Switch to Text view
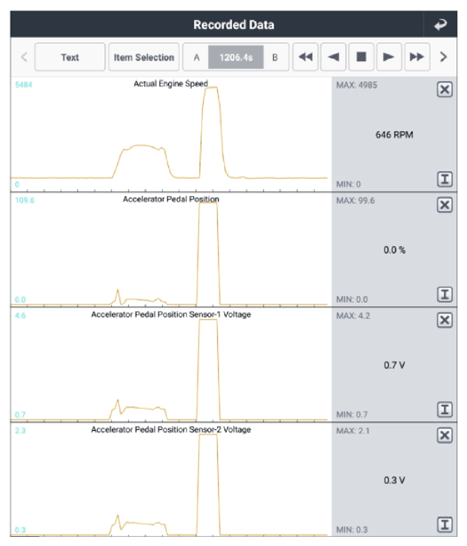 tap(70, 57)
